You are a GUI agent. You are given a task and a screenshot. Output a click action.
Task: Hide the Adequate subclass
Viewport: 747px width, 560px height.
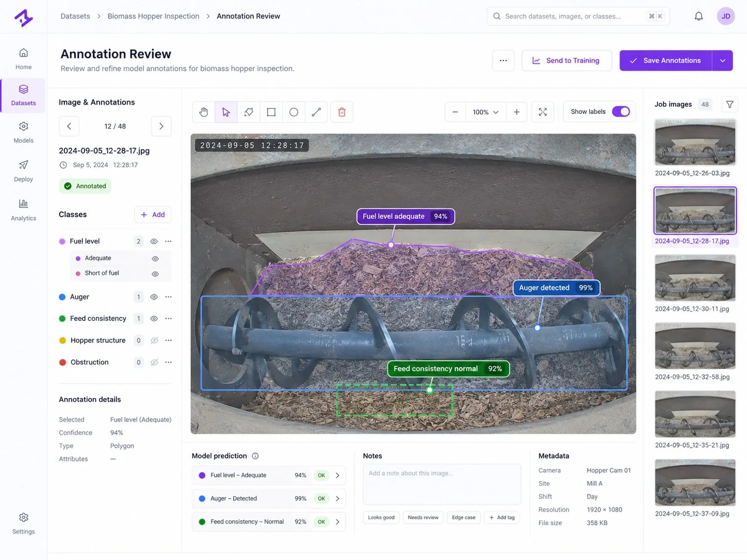click(155, 258)
